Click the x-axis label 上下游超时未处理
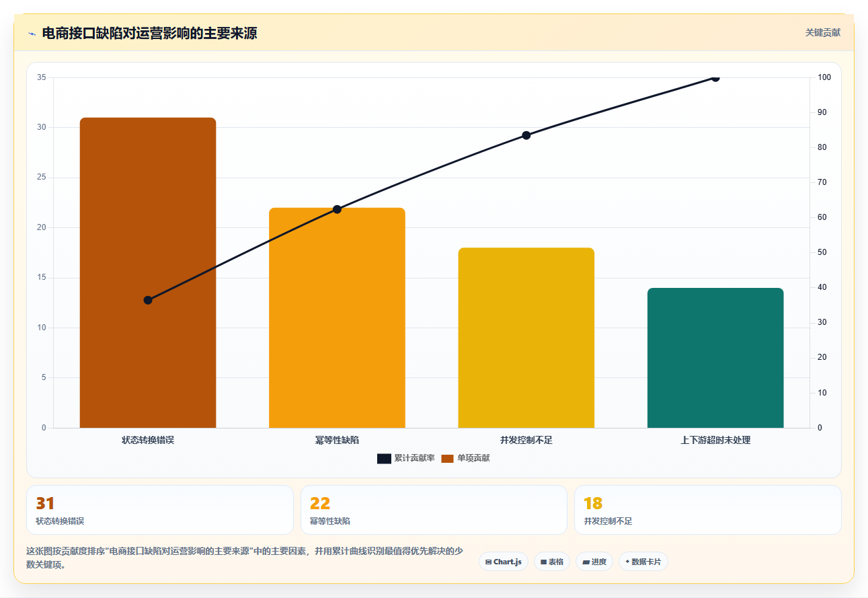 715,440
